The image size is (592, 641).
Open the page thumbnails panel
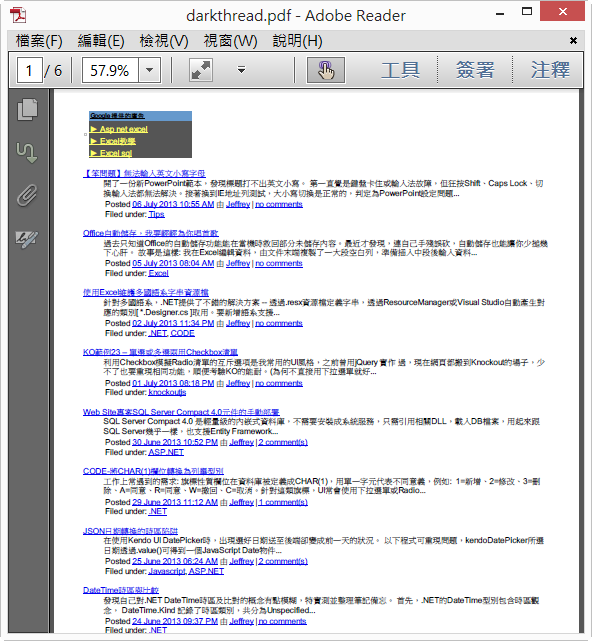[x=27, y=110]
